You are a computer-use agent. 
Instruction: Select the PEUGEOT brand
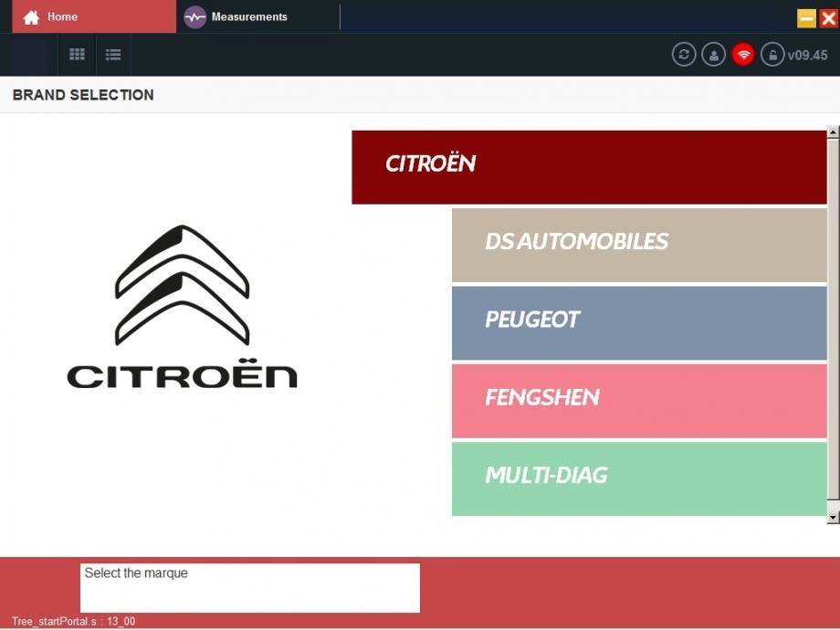pos(639,322)
